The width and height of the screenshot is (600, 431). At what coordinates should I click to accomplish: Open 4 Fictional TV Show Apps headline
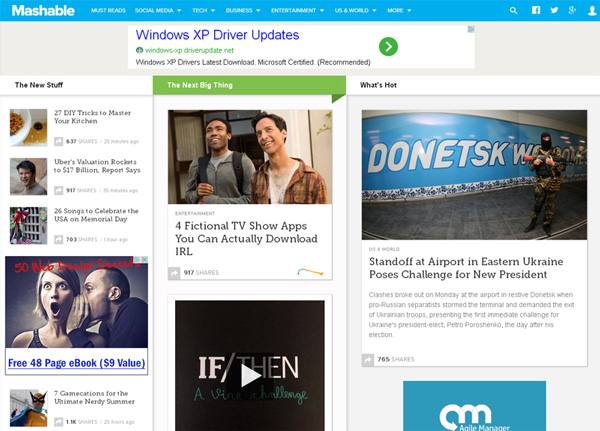pyautogui.click(x=246, y=238)
